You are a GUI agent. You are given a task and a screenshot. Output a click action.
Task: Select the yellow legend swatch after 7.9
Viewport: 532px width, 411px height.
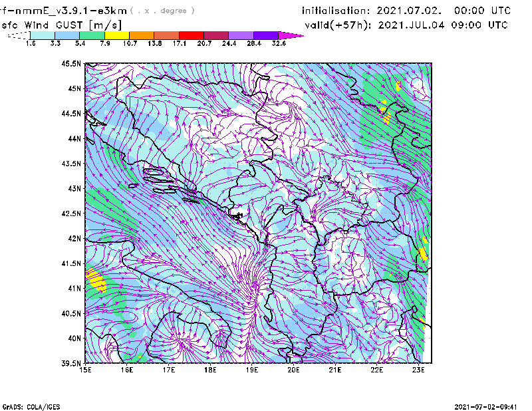point(117,35)
